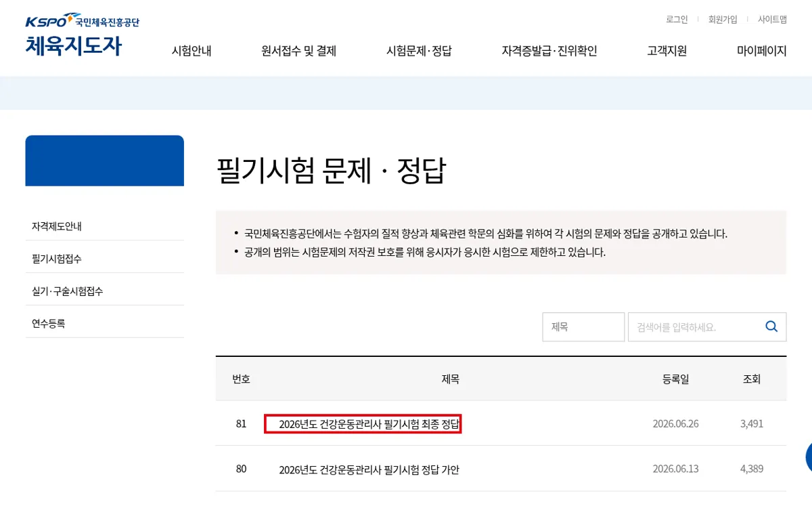Click row number 81
Screen dimensions: 812x508
pos(241,424)
